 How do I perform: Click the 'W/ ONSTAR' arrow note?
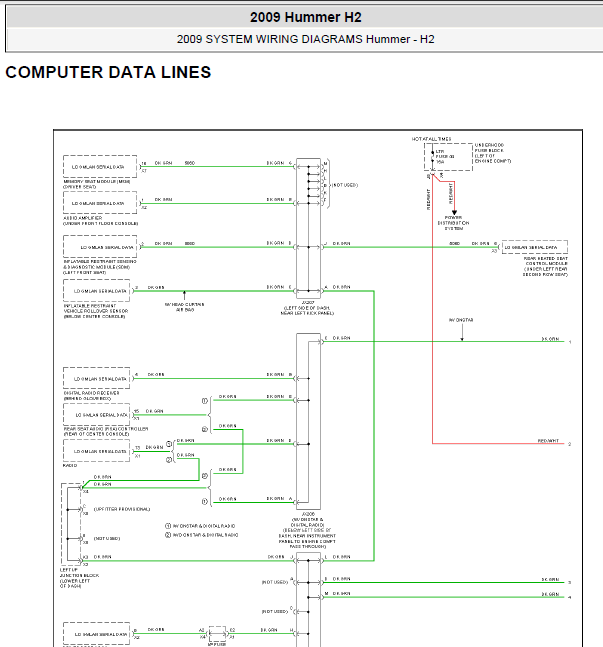click(x=461, y=320)
